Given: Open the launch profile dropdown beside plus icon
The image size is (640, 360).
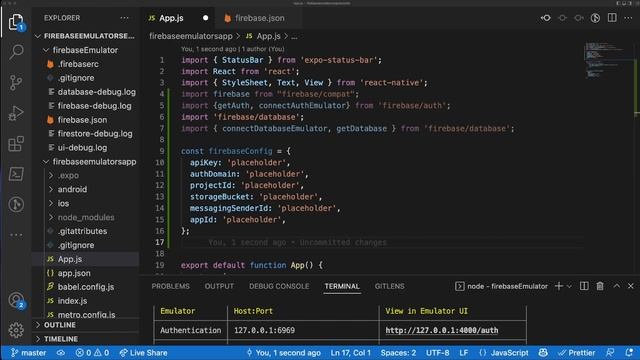Looking at the screenshot, I should [569, 287].
